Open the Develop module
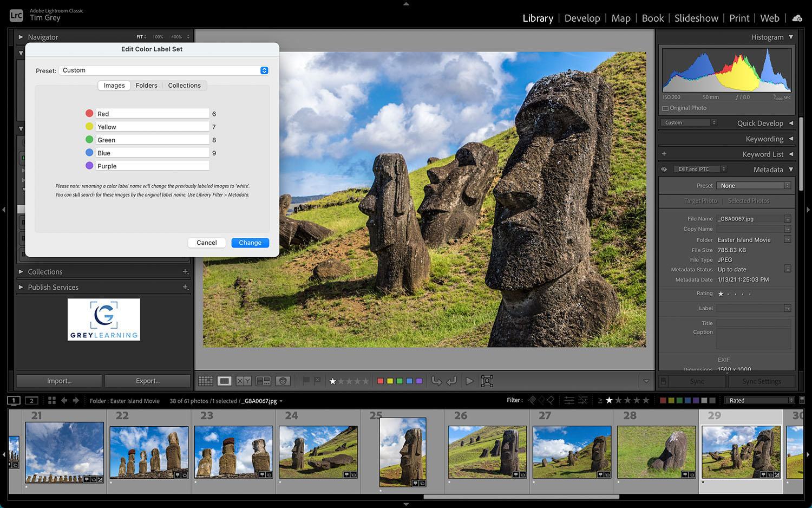Screen dimensions: 812x508 [x=582, y=18]
